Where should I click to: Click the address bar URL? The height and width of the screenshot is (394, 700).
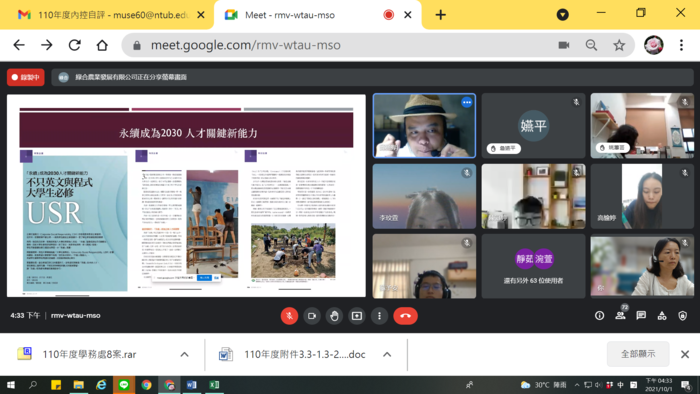[246, 45]
